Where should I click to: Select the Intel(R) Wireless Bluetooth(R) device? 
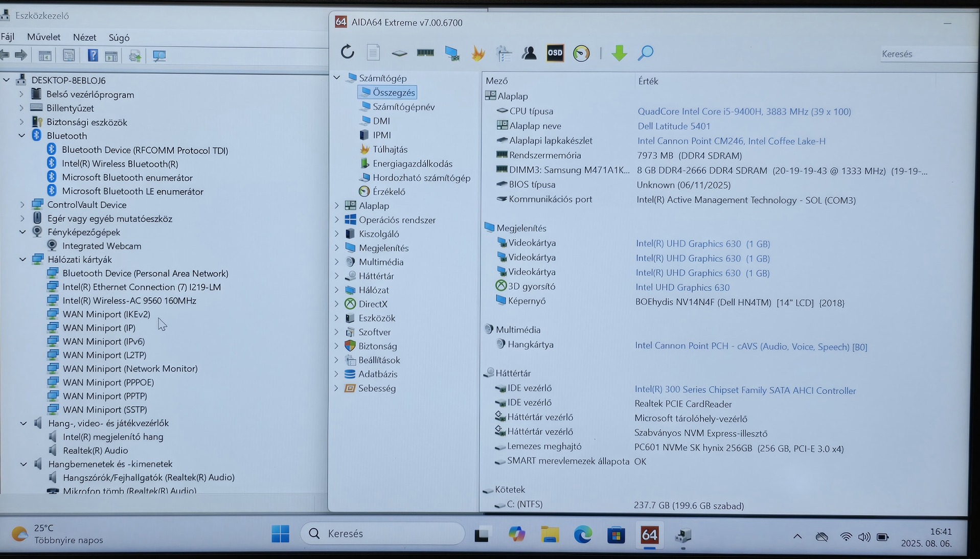point(120,164)
